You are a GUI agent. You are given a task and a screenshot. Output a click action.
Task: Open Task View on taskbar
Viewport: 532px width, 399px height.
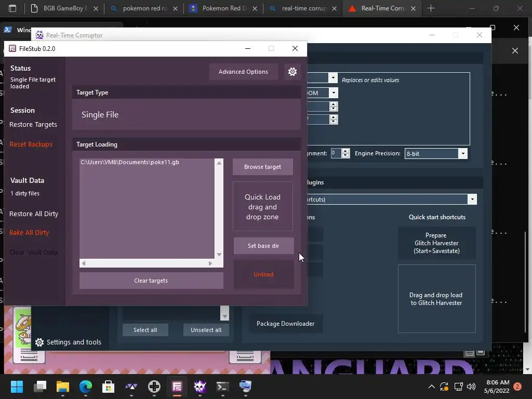39,387
